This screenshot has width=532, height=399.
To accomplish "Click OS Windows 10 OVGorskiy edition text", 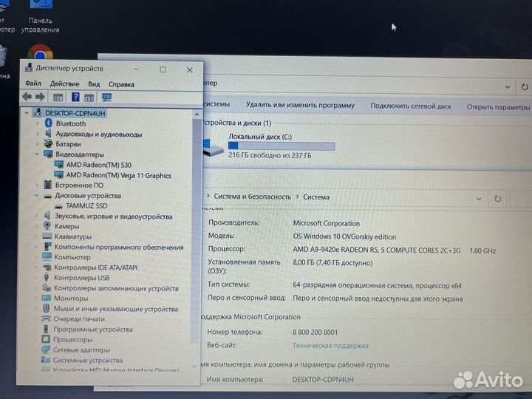I will 344,236.
